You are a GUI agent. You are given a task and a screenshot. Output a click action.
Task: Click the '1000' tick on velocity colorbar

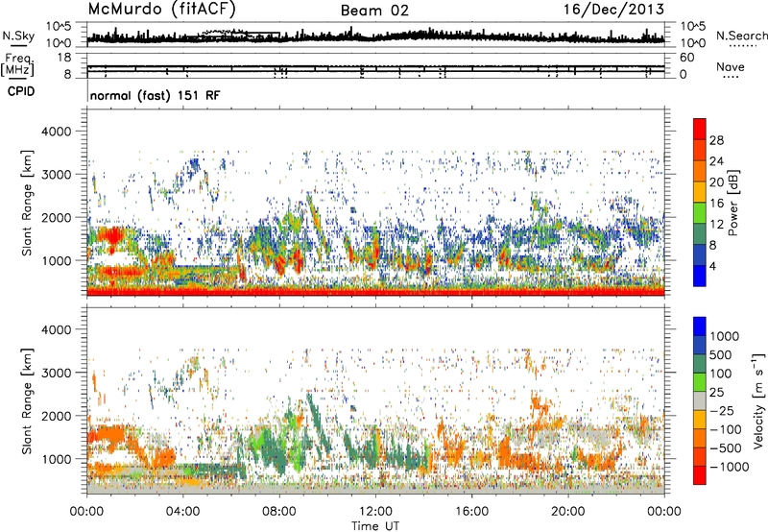pos(725,336)
